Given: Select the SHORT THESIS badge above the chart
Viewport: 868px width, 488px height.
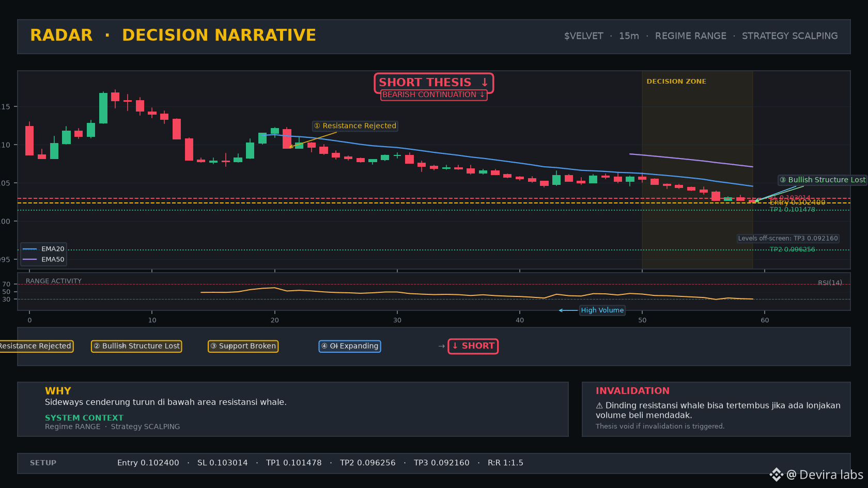Looking at the screenshot, I should coord(433,83).
